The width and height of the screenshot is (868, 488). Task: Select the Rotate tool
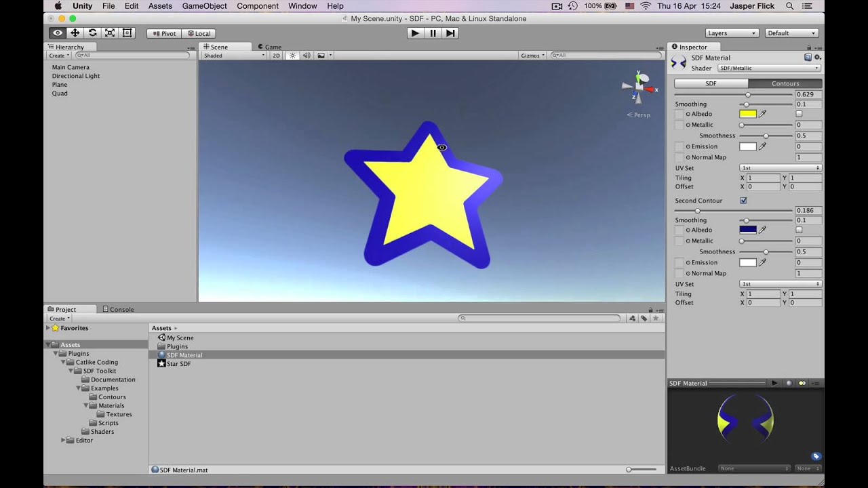point(92,32)
